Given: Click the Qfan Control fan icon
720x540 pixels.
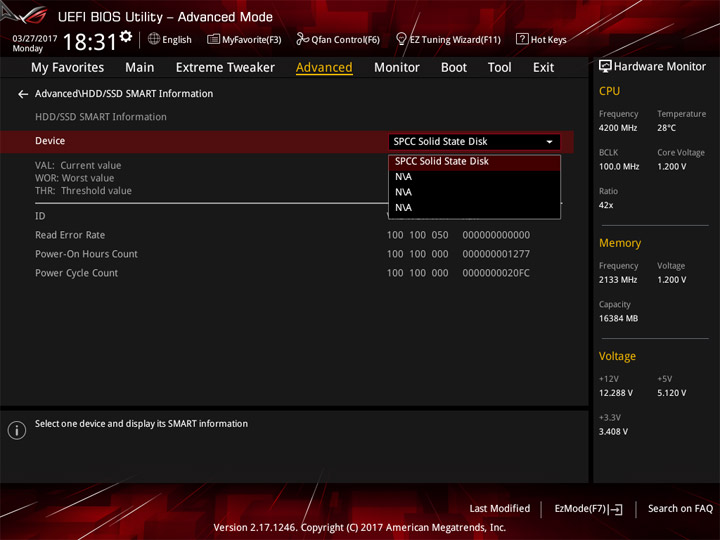Looking at the screenshot, I should pos(302,39).
